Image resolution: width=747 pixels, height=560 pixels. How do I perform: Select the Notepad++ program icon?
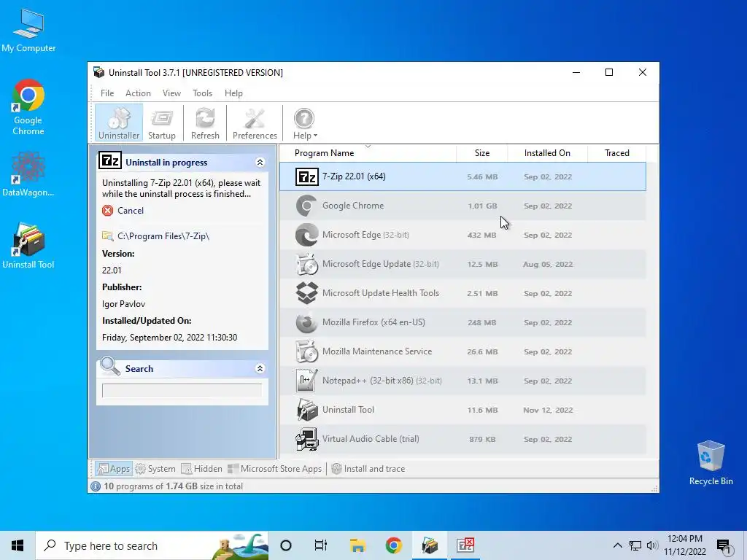pyautogui.click(x=307, y=381)
